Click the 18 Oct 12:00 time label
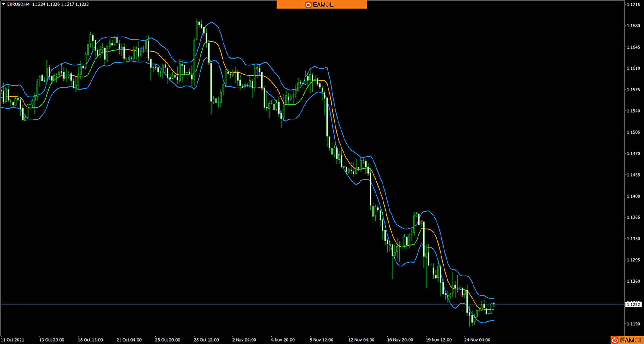 [x=90, y=340]
